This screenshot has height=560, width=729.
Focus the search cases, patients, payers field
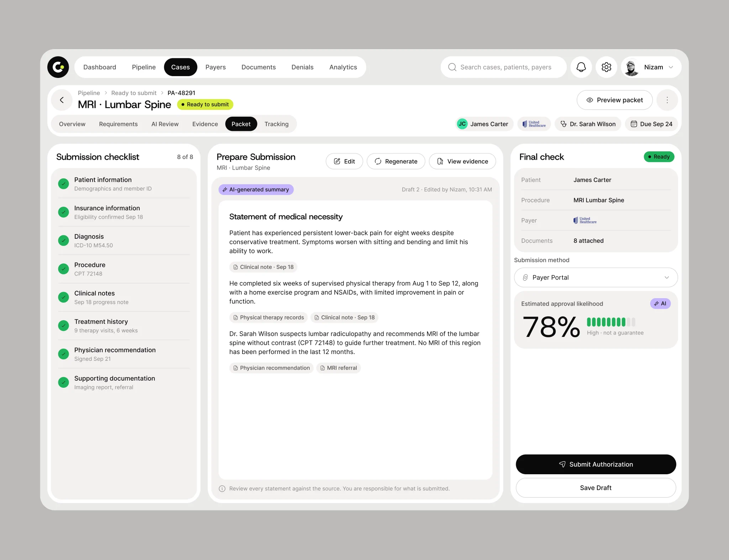tap(503, 67)
